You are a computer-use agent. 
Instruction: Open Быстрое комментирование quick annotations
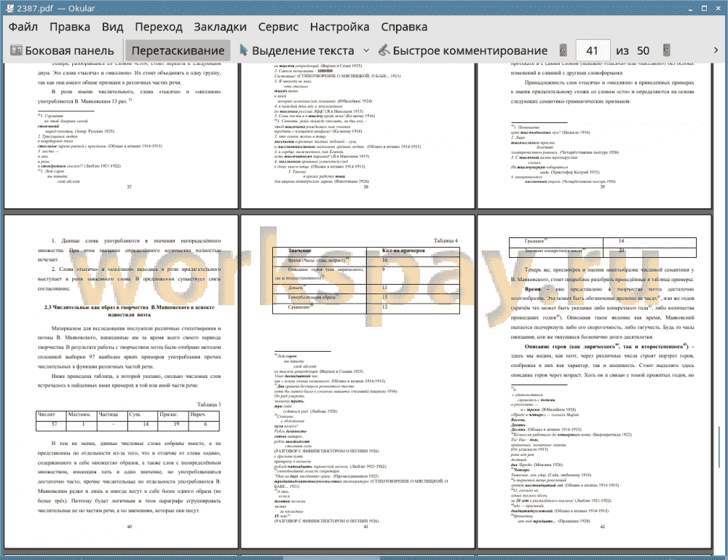tap(463, 51)
